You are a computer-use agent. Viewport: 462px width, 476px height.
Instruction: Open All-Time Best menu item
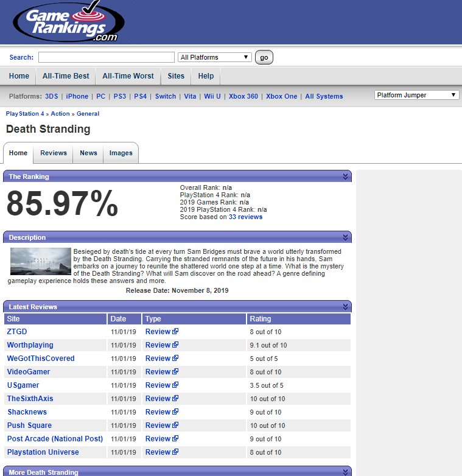click(x=66, y=76)
